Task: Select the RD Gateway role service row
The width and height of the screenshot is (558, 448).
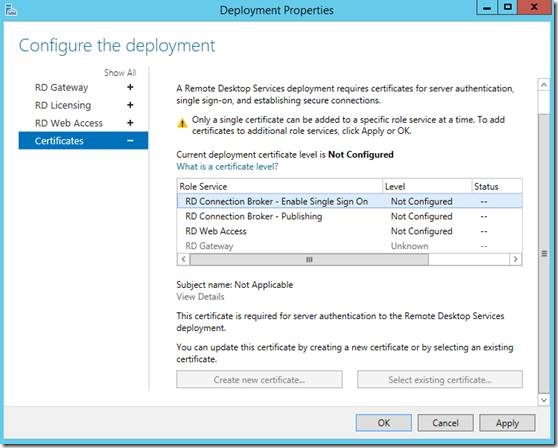Action: click(x=349, y=246)
